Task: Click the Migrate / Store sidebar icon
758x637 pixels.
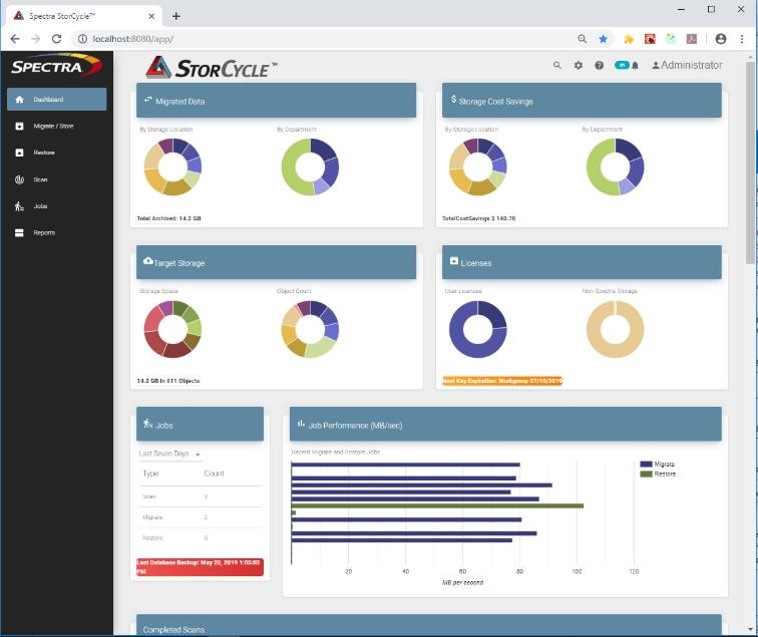Action: point(19,126)
